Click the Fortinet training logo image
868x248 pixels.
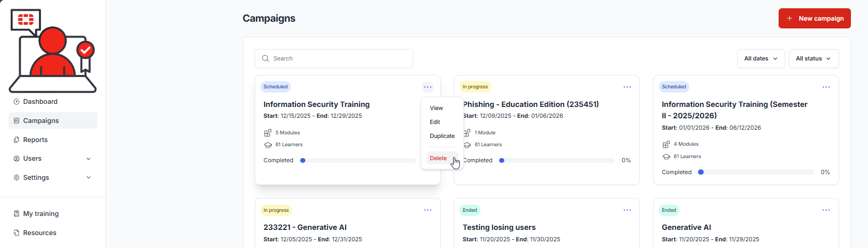[53, 51]
